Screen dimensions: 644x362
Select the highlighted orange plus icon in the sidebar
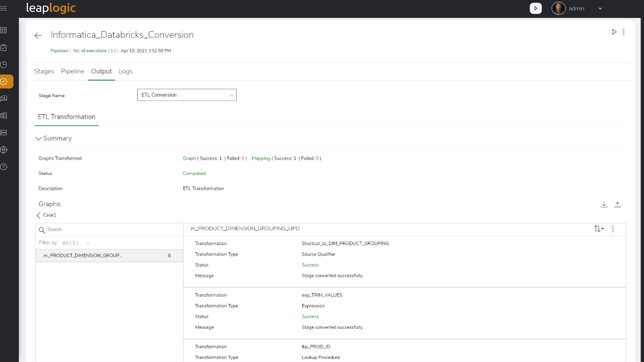coord(4,81)
